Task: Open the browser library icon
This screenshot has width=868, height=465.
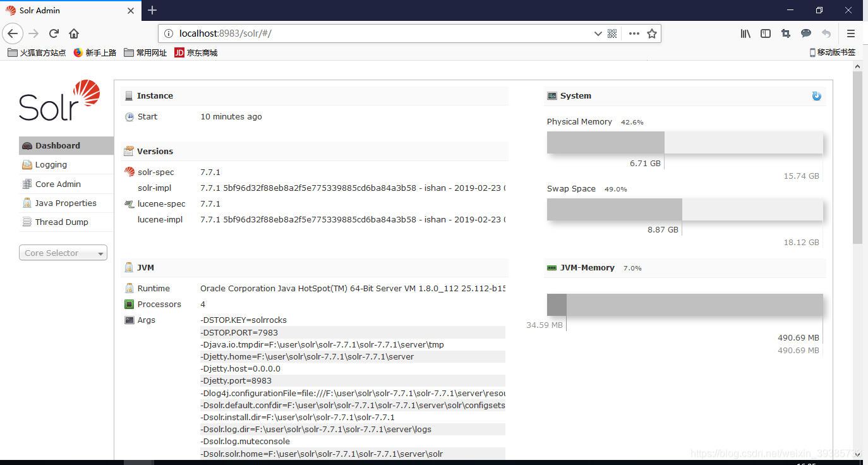Action: (x=745, y=33)
